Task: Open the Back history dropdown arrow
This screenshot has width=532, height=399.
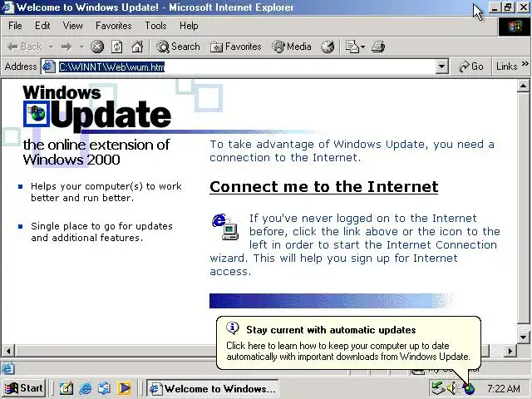Action: pos(51,47)
